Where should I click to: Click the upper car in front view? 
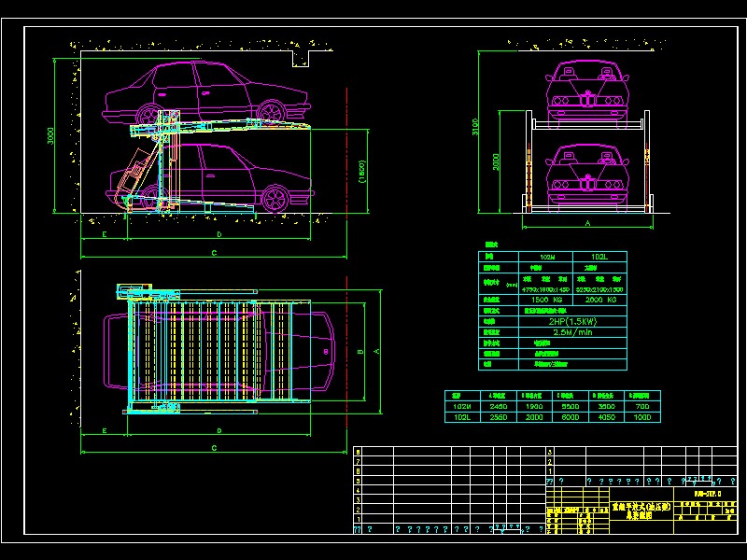click(x=585, y=89)
